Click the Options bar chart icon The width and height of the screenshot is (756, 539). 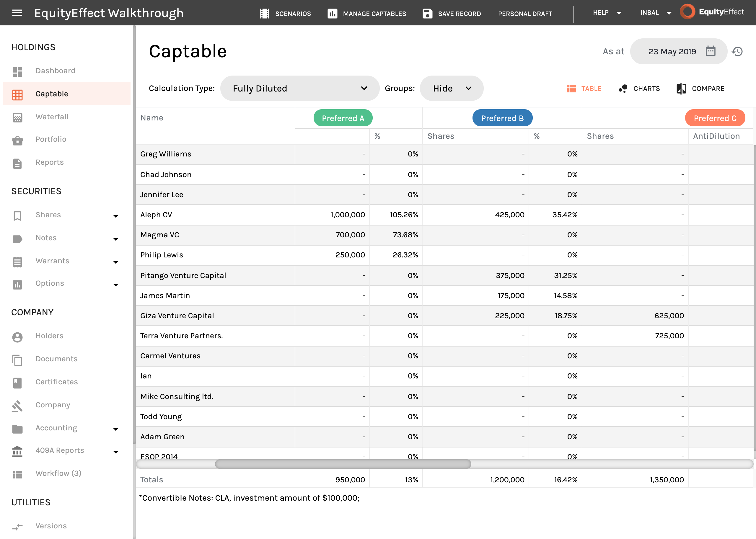(x=17, y=285)
